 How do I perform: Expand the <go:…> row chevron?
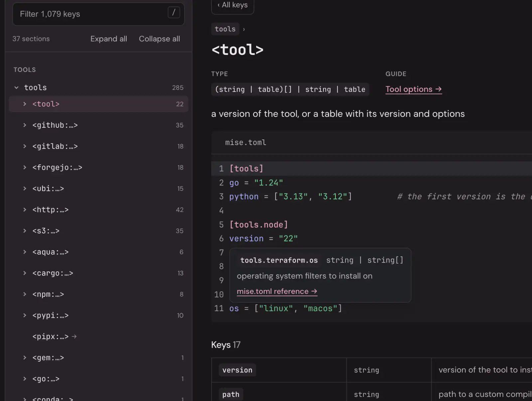25,379
